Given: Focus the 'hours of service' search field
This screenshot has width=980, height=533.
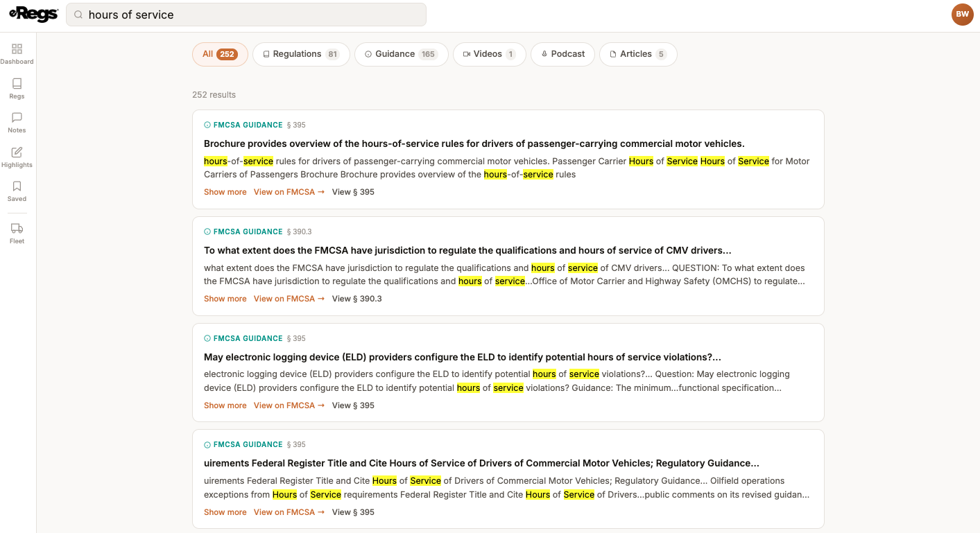Looking at the screenshot, I should pos(246,15).
